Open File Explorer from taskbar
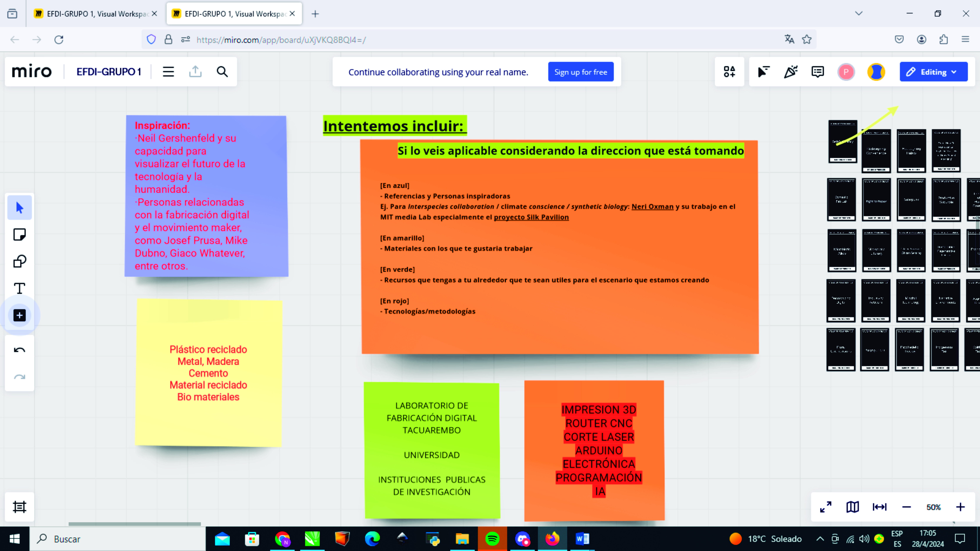 (x=462, y=539)
